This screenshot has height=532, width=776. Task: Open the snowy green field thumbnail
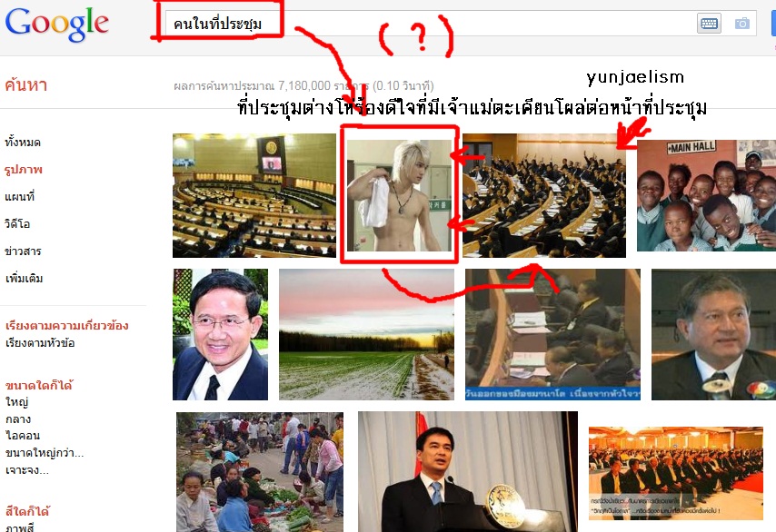click(x=366, y=335)
